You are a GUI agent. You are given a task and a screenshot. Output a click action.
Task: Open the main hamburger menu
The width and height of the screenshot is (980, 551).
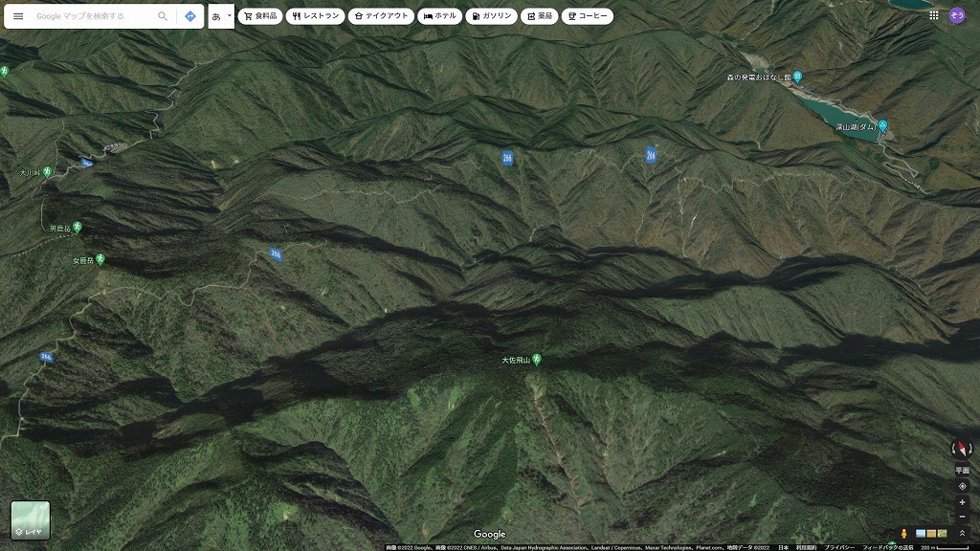point(18,16)
